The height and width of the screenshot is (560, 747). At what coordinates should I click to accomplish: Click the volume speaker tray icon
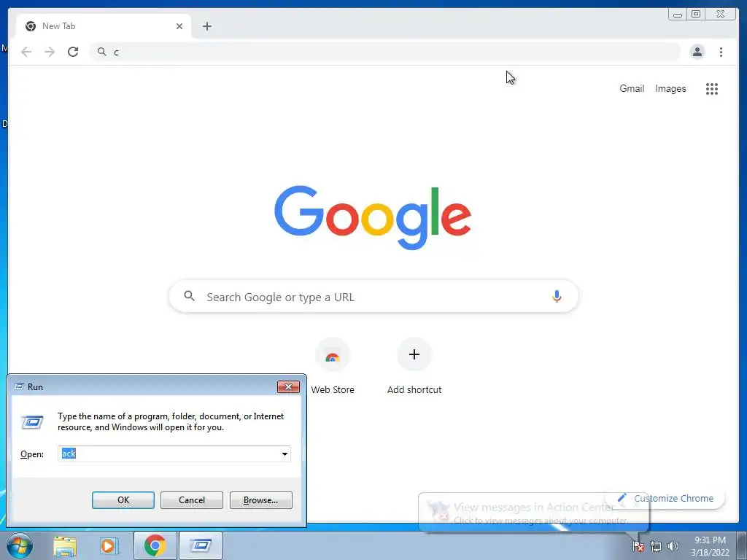click(673, 546)
